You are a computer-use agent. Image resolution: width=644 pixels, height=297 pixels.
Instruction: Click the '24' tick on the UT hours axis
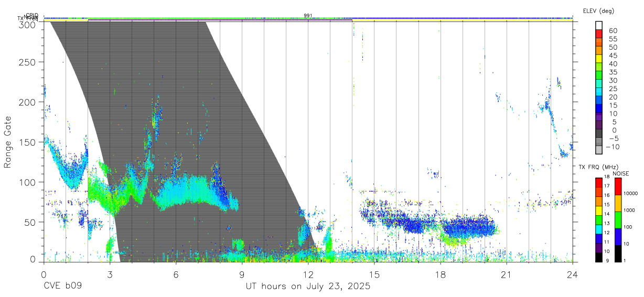pos(573,274)
